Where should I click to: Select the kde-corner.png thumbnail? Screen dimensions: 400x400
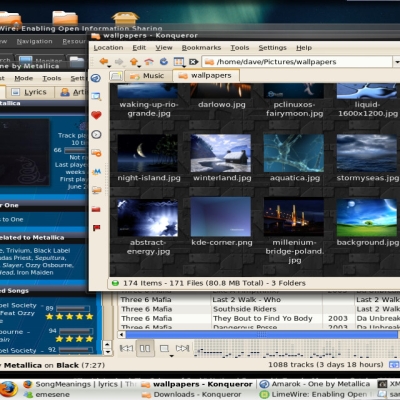[220, 217]
